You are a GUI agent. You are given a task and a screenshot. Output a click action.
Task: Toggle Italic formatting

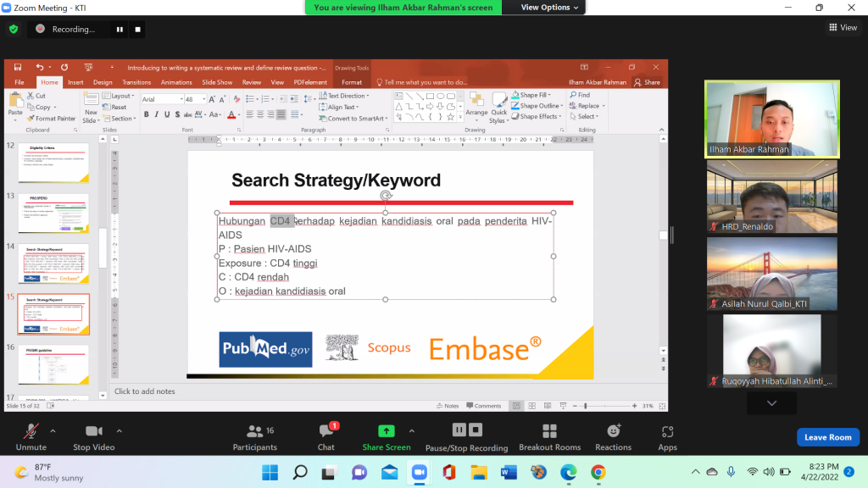tap(157, 114)
